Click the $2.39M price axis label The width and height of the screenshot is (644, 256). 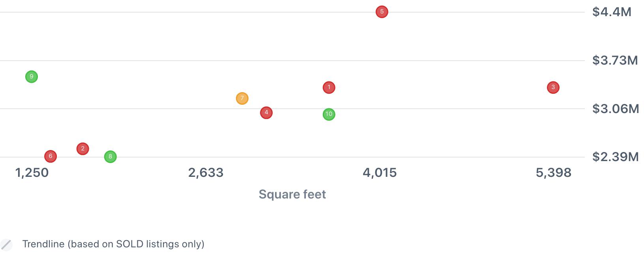(615, 157)
